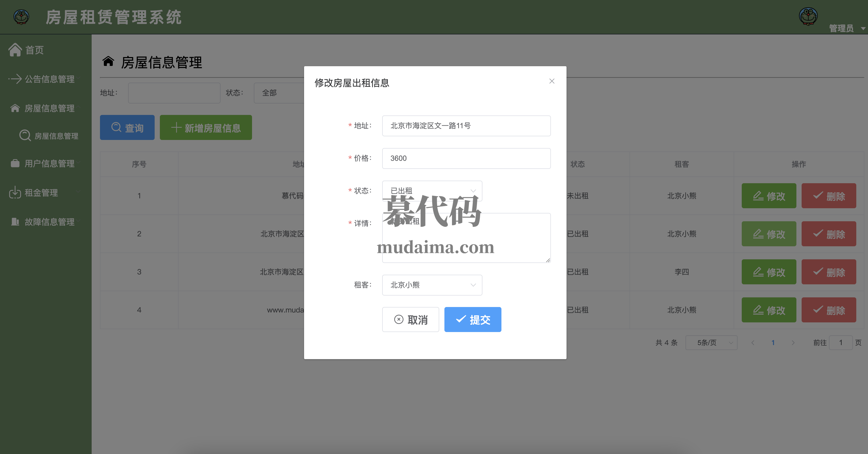Click the download icon beside 租金管理

(15, 193)
